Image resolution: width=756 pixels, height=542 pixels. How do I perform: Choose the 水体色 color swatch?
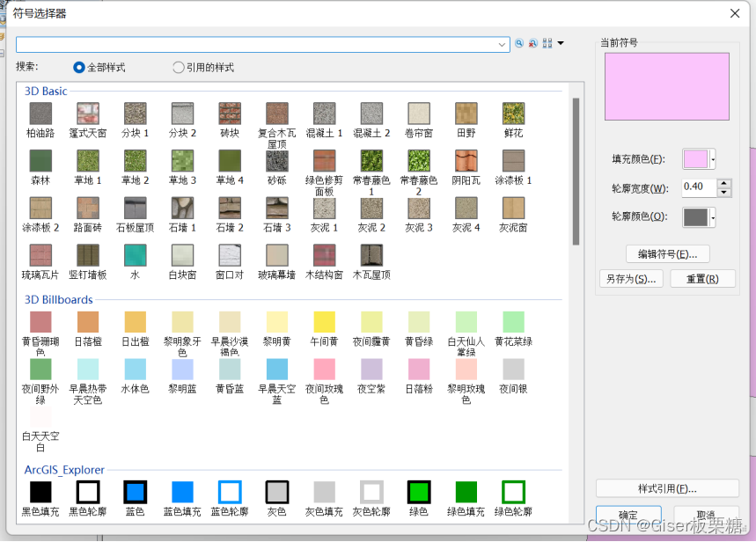pos(135,369)
